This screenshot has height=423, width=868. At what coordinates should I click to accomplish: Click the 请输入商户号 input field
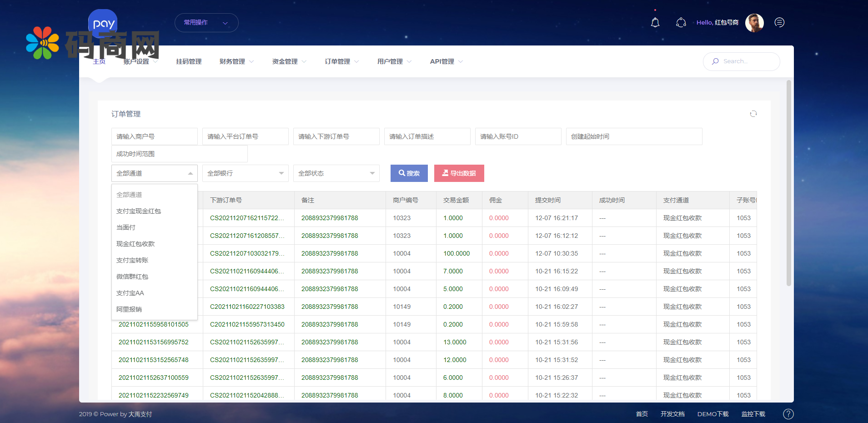tap(154, 136)
